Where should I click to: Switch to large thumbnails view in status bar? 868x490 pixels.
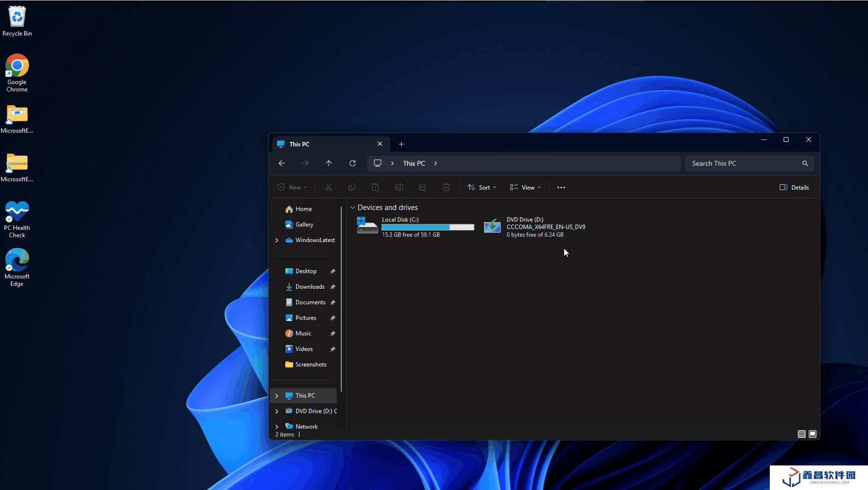tap(813, 434)
